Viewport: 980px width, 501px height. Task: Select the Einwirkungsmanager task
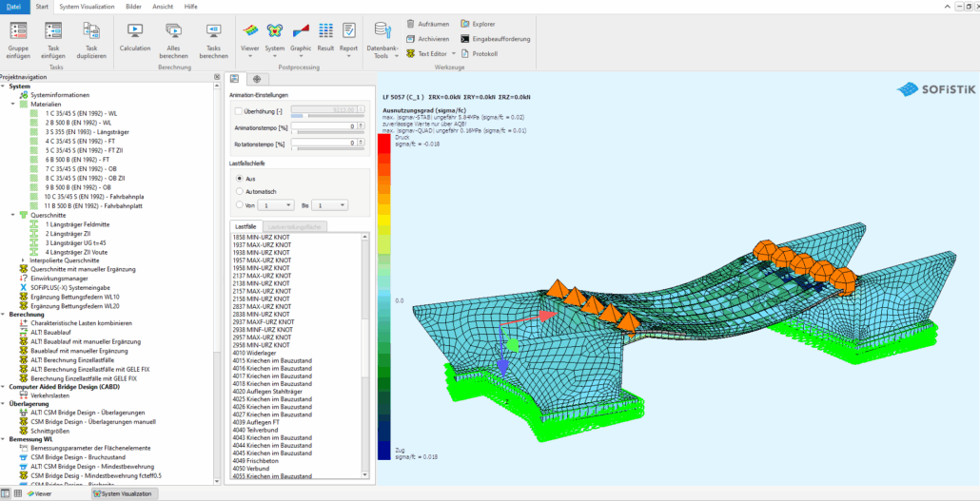coord(59,278)
